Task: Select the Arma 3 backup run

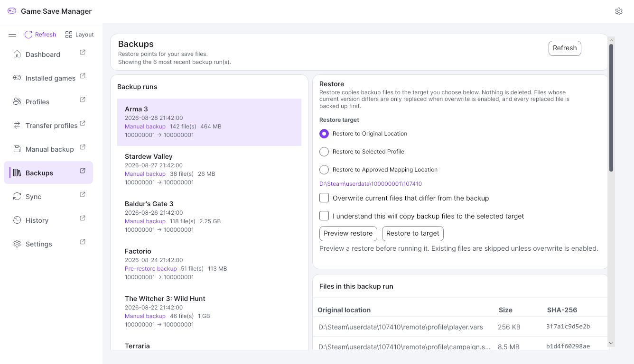Action: (x=209, y=122)
